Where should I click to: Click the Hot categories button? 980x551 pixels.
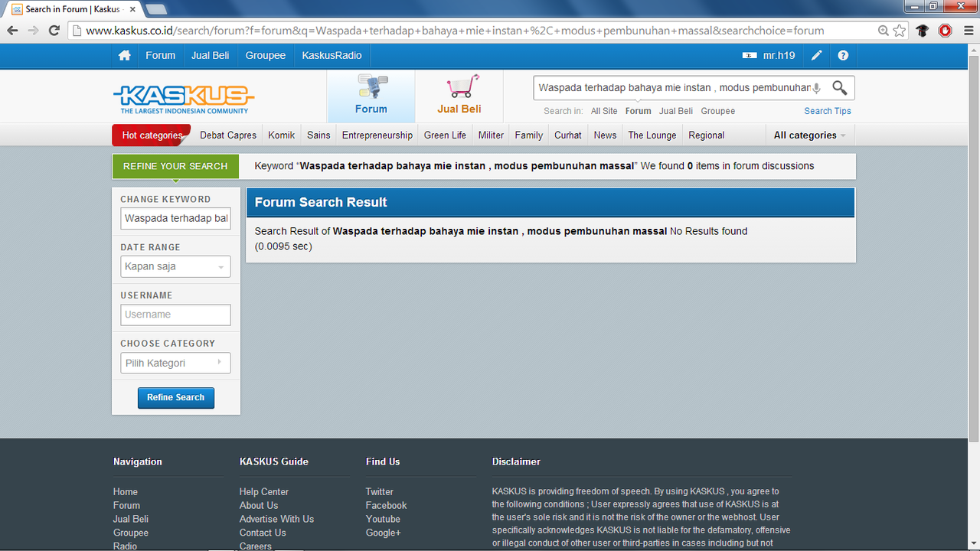tap(152, 135)
